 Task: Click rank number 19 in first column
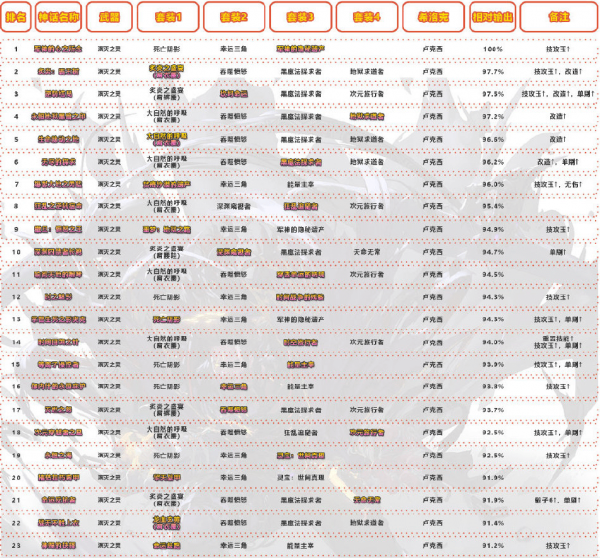(16, 455)
